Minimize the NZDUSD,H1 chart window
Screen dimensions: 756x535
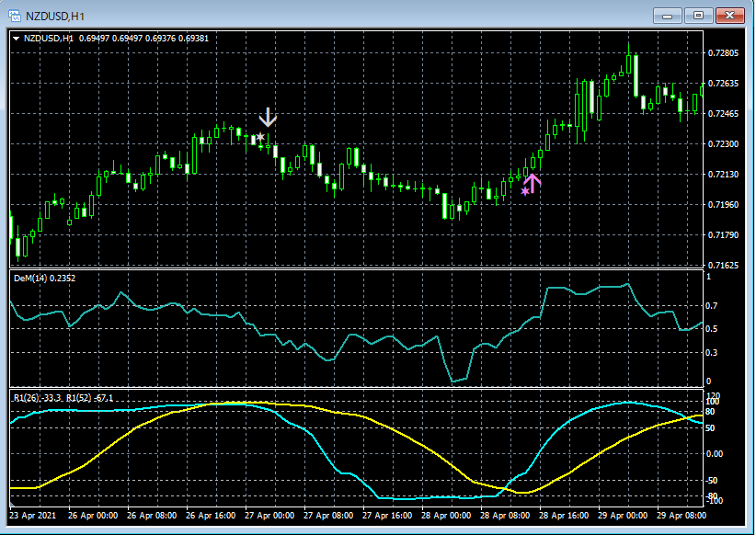[667, 15]
